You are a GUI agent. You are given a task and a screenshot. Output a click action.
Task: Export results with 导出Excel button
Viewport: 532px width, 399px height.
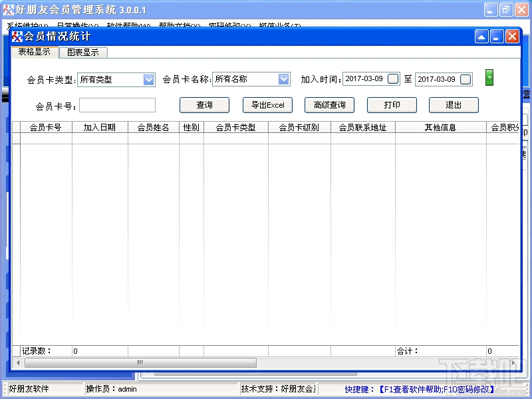tap(268, 105)
